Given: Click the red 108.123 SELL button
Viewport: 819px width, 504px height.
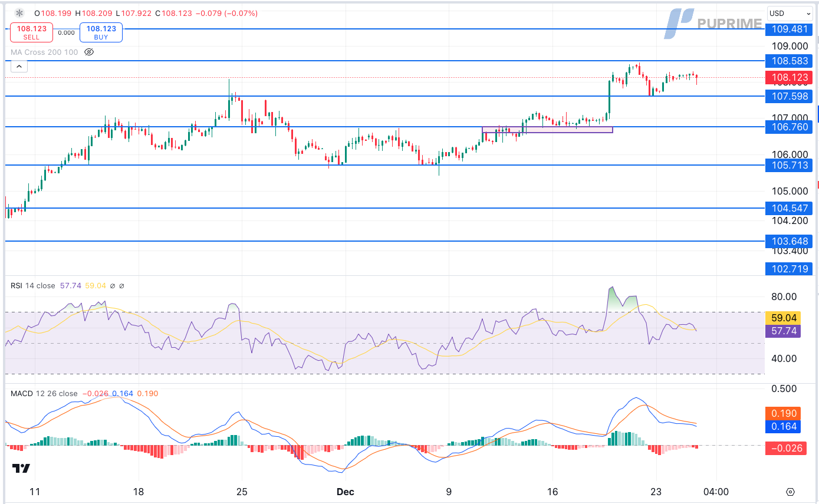Looking at the screenshot, I should click(31, 32).
